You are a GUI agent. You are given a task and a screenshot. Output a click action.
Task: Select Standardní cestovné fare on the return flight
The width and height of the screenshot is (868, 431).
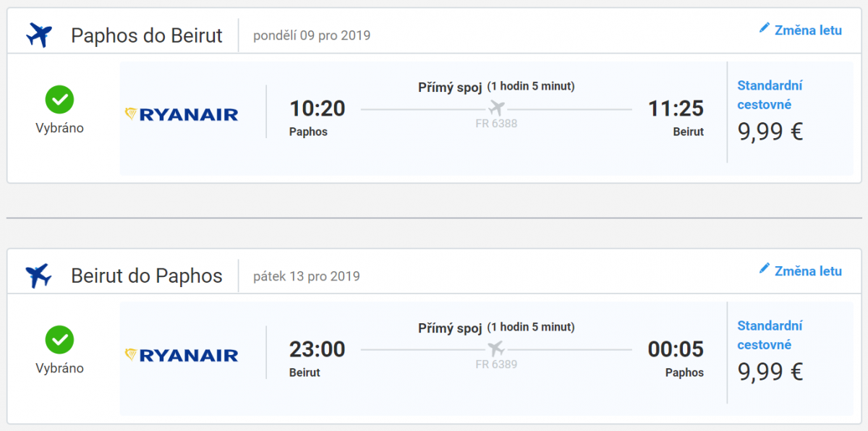pos(770,335)
